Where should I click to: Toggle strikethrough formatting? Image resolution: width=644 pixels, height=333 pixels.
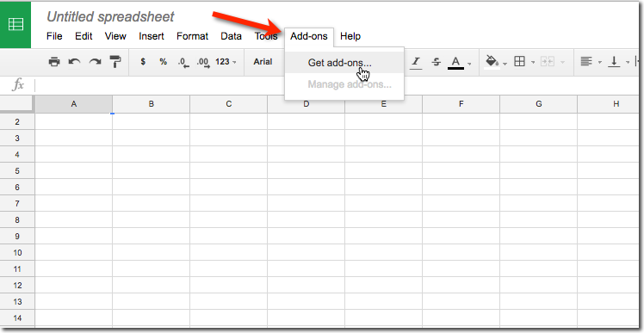437,62
